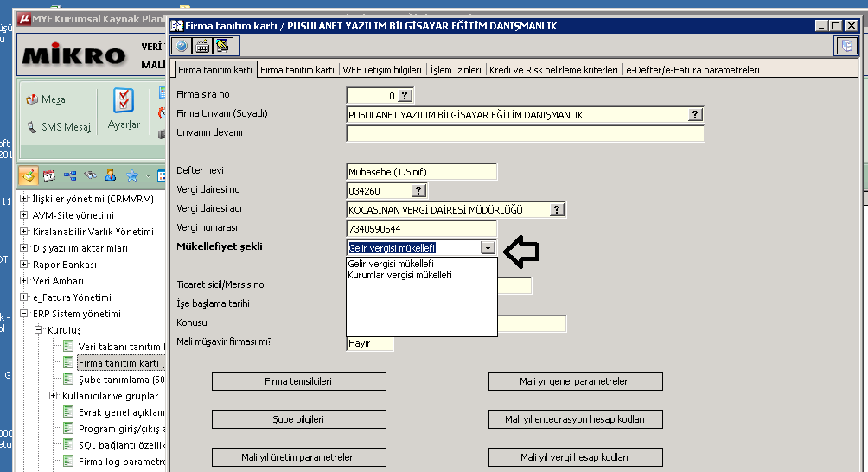Click the Veri tabanı tanıtım document icon
868x472 pixels.
click(x=68, y=347)
